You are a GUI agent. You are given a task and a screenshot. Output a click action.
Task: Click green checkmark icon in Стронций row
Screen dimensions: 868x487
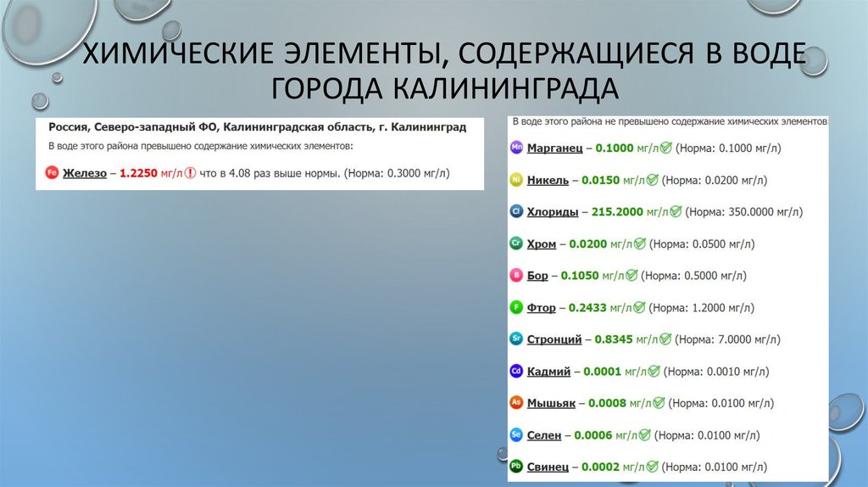pyautogui.click(x=665, y=339)
